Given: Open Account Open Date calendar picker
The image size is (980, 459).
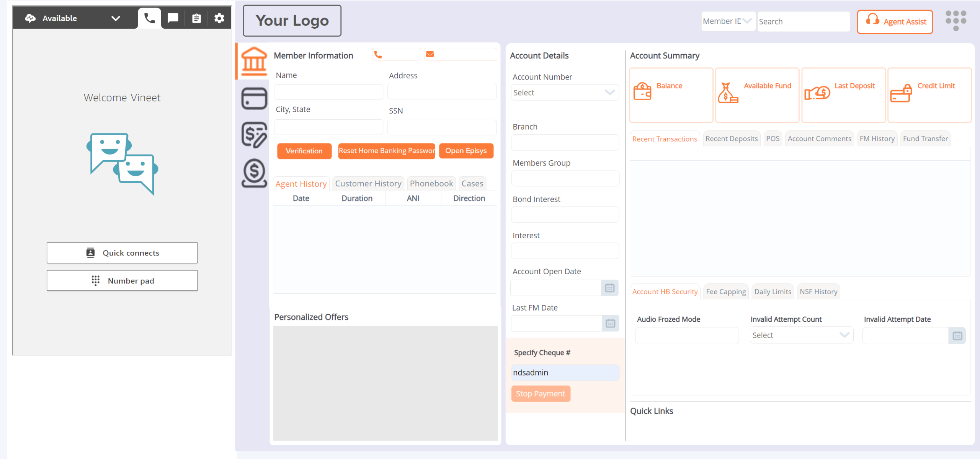Looking at the screenshot, I should [610, 288].
